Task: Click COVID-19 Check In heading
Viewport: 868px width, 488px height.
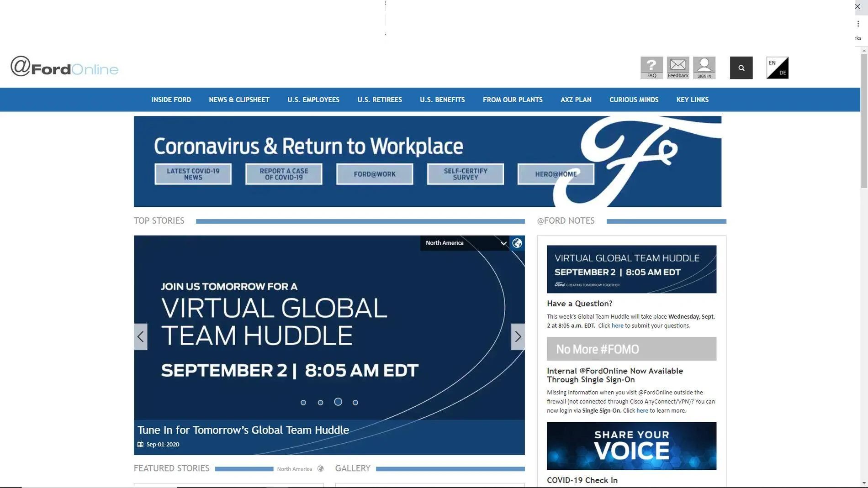Action: (582, 480)
